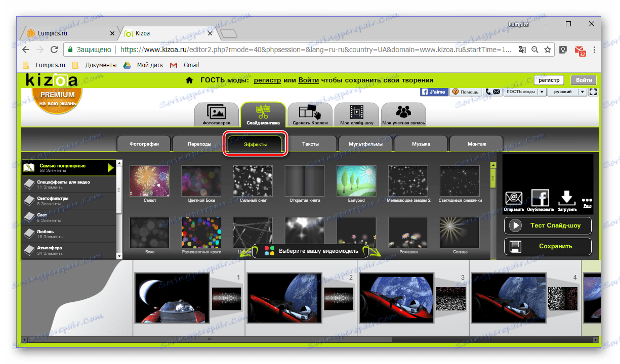Click the home icon before ГОСТЬ моды

(x=189, y=80)
